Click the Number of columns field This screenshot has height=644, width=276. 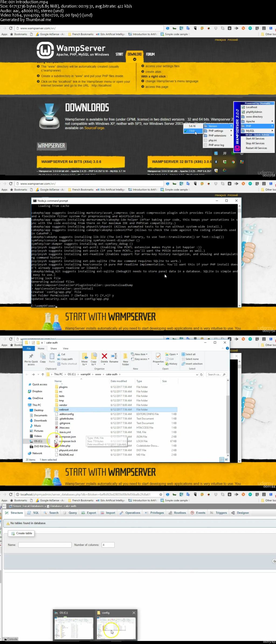click(108, 545)
